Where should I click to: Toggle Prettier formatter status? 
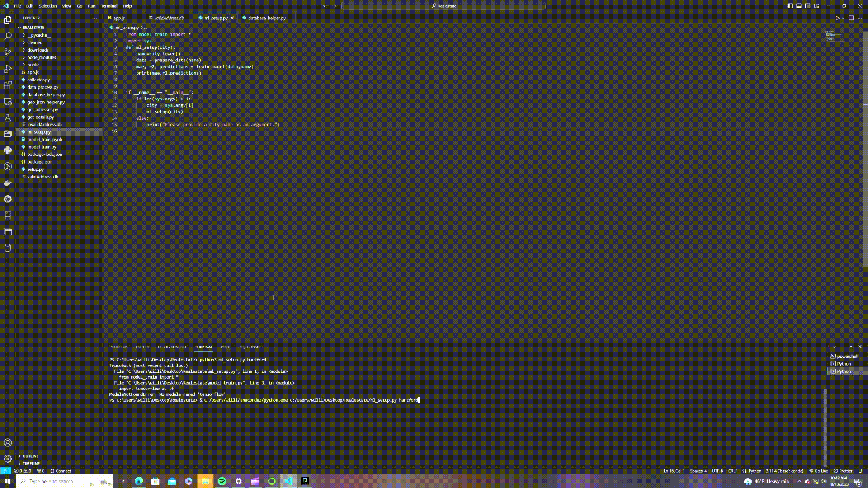843,471
